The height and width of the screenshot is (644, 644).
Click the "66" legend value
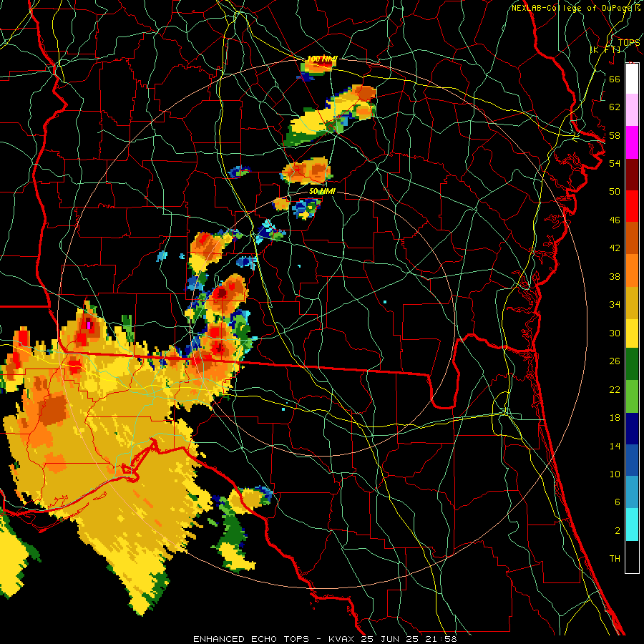point(615,79)
